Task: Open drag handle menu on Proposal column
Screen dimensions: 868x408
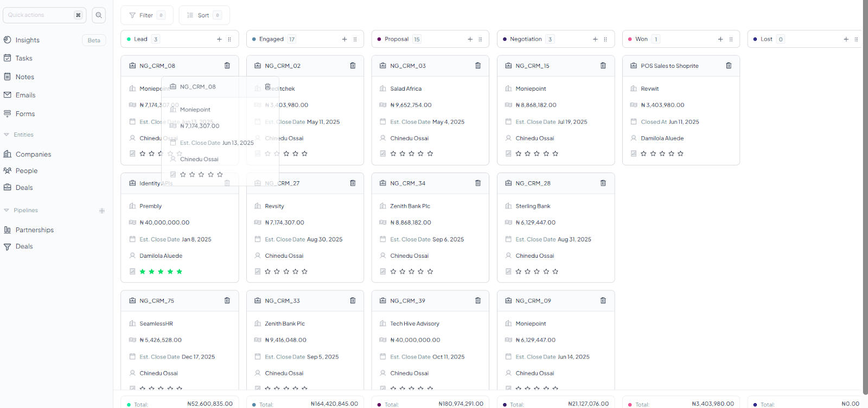Action: coord(480,39)
